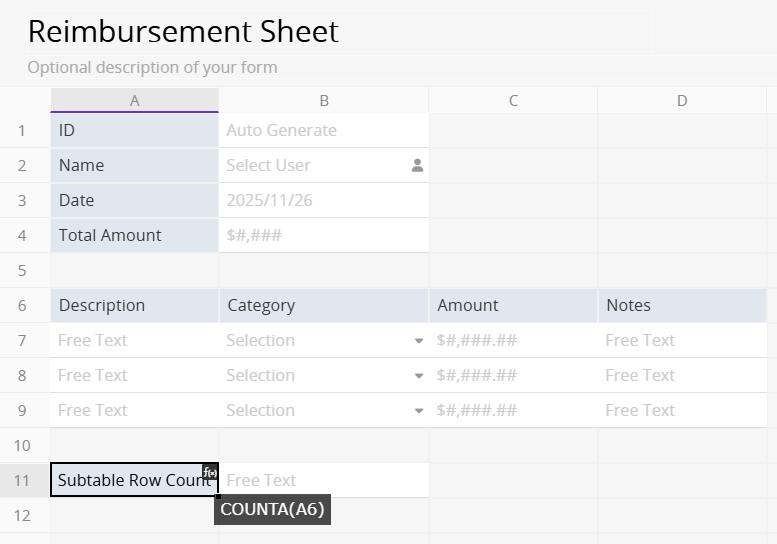The height and width of the screenshot is (544, 777).
Task: Click the Notes Free Text in row 8
Action: [682, 375]
